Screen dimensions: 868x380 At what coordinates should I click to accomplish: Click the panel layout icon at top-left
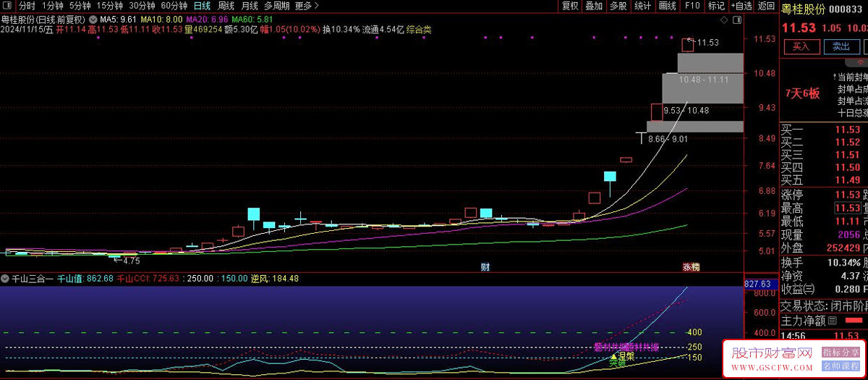click(7, 6)
